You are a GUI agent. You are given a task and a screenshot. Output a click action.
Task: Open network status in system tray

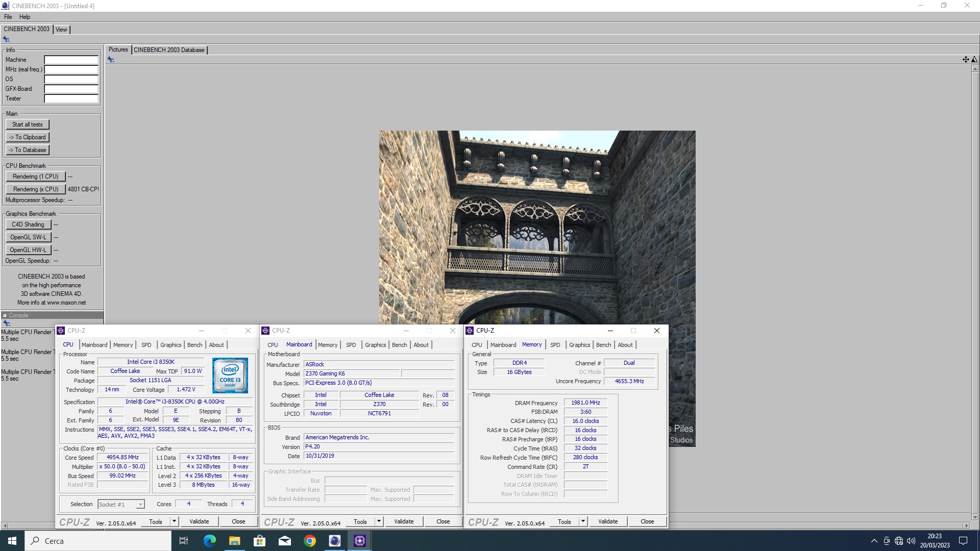coord(899,541)
